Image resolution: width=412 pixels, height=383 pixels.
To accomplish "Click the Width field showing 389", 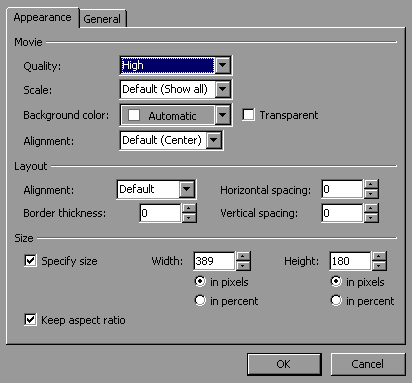I will point(214,261).
